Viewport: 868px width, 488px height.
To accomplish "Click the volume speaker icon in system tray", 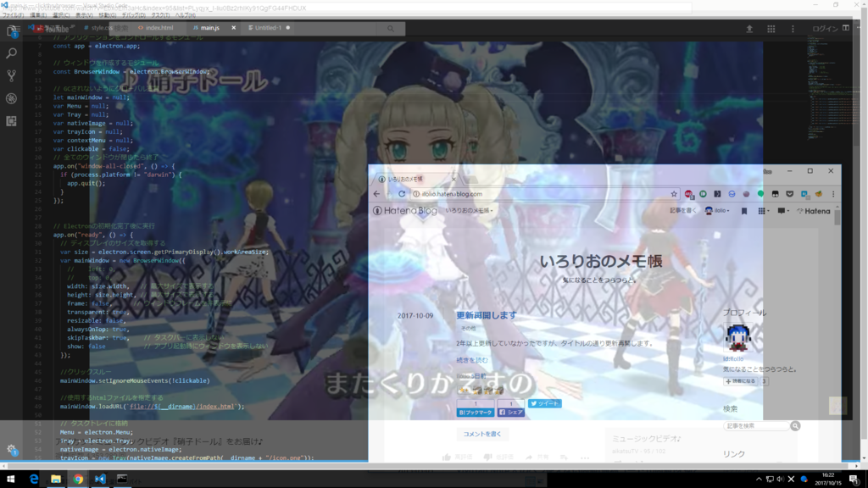I will click(781, 480).
